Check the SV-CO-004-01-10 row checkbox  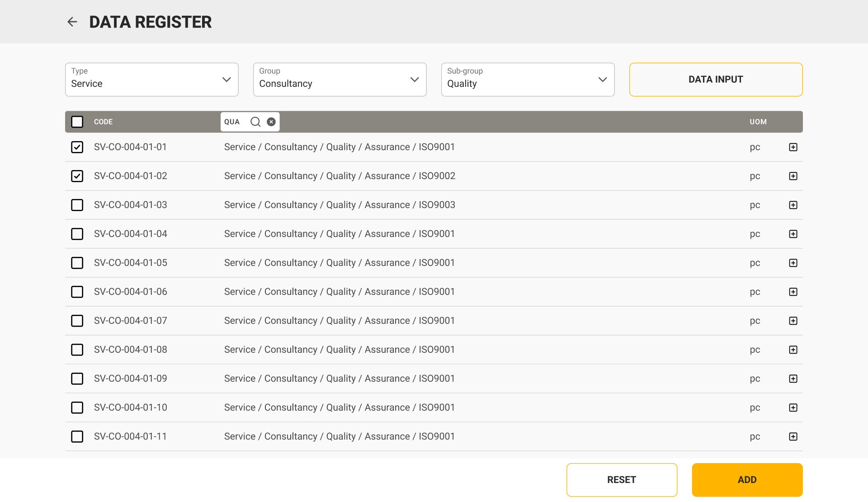[77, 407]
